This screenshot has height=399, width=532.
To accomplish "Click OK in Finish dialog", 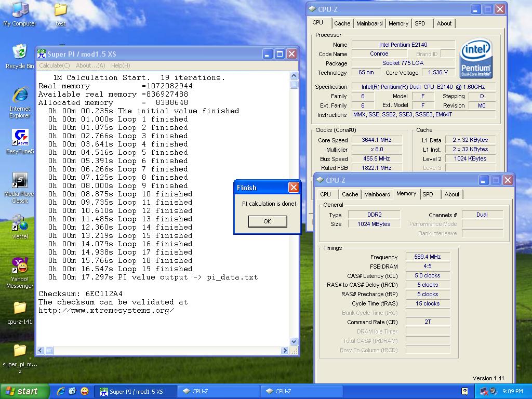I will point(268,221).
